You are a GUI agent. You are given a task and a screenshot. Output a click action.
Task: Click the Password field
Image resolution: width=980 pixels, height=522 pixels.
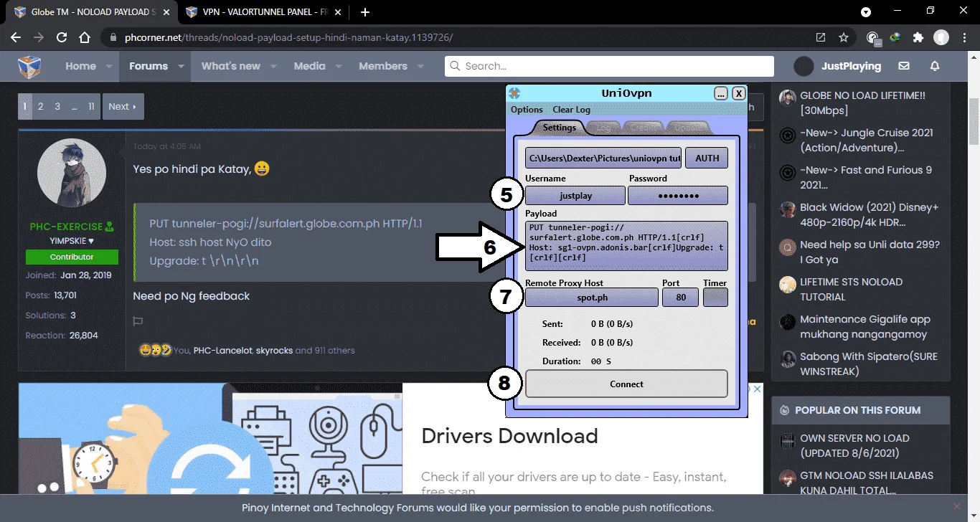(x=678, y=195)
